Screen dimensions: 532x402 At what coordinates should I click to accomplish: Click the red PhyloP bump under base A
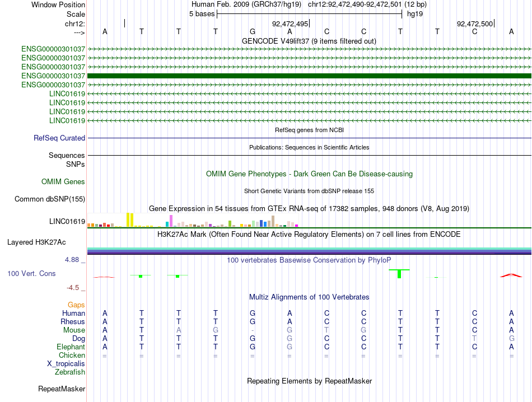(511, 275)
